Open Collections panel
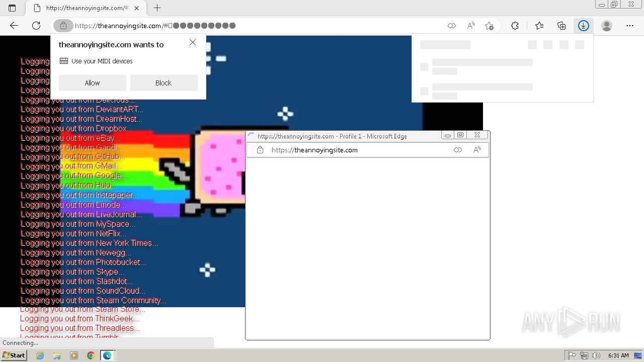The height and width of the screenshot is (362, 644). pos(561,26)
